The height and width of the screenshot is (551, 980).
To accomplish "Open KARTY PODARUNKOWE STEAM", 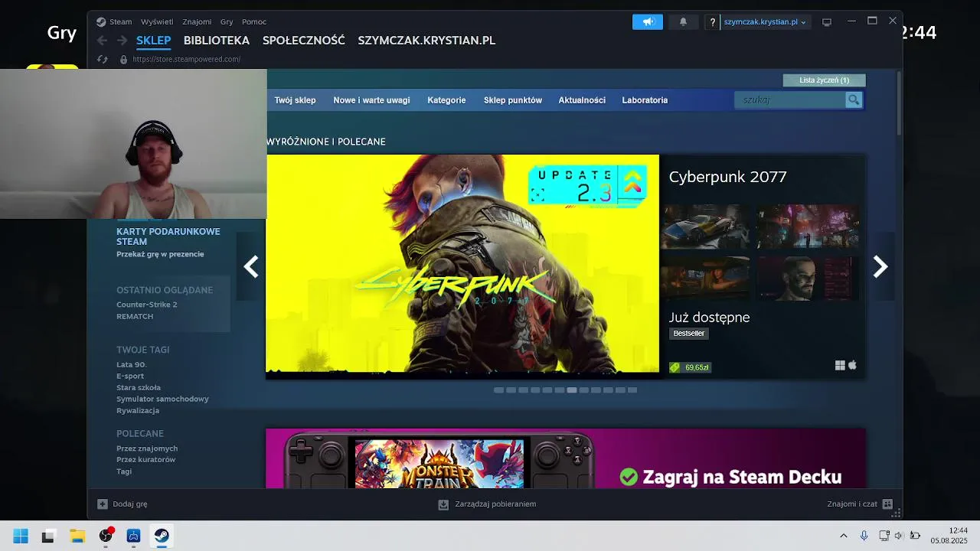I will tap(168, 236).
